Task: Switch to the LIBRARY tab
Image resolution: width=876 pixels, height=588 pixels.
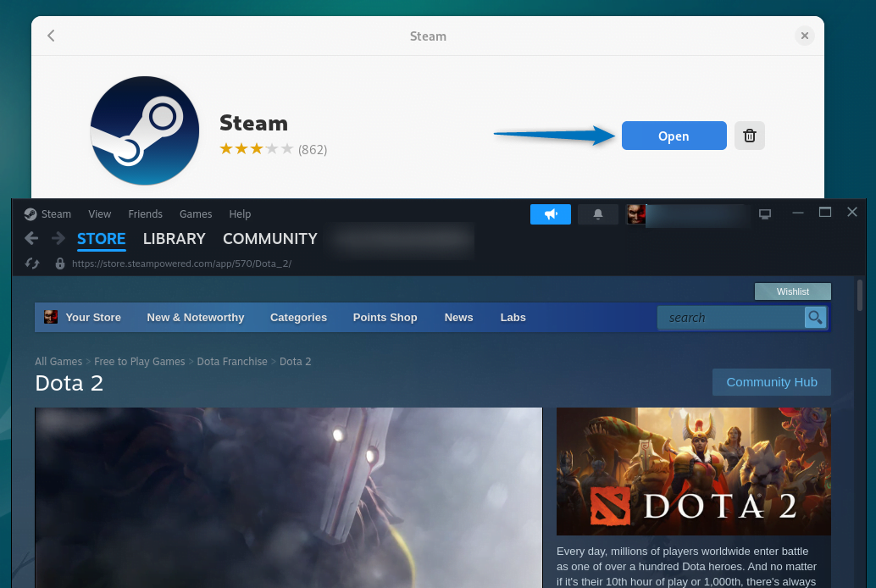Action: pos(174,239)
